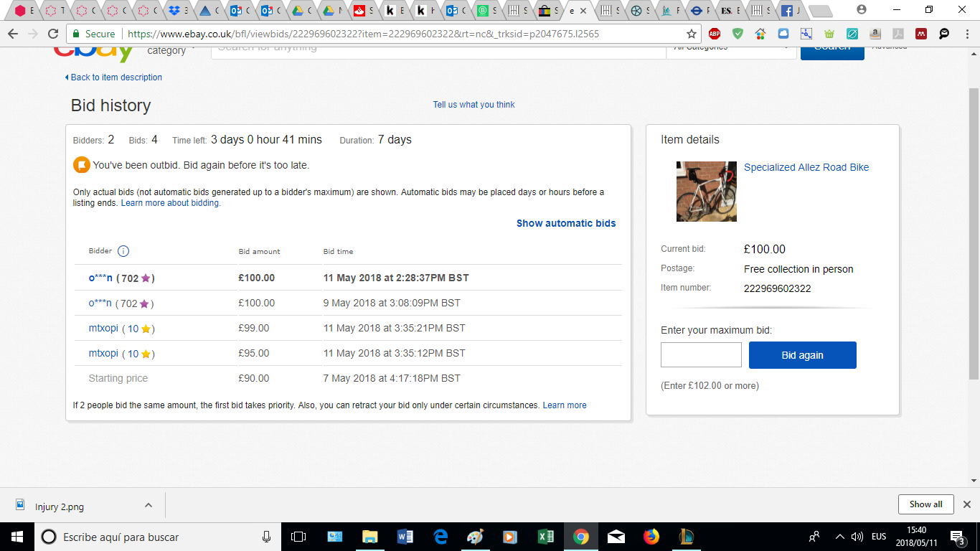980x551 pixels.
Task: Click the Mendeley red extension icon
Action: point(921,34)
